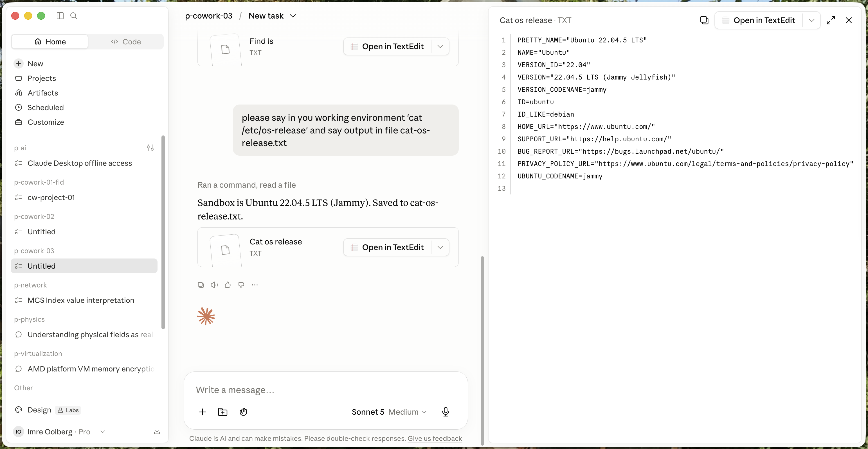Copy file contents in preview panel
The width and height of the screenshot is (868, 449).
tap(704, 20)
